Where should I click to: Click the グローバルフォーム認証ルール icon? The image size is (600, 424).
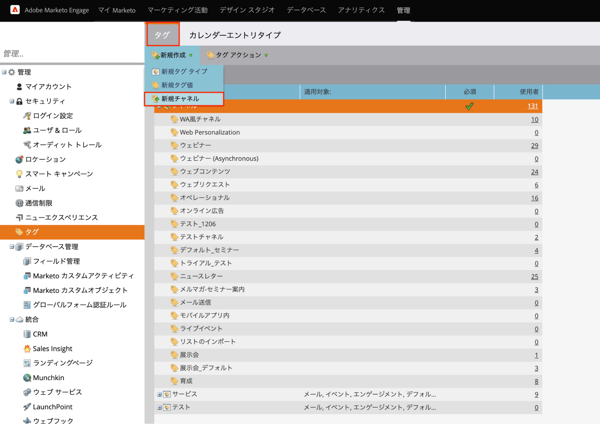coord(27,305)
